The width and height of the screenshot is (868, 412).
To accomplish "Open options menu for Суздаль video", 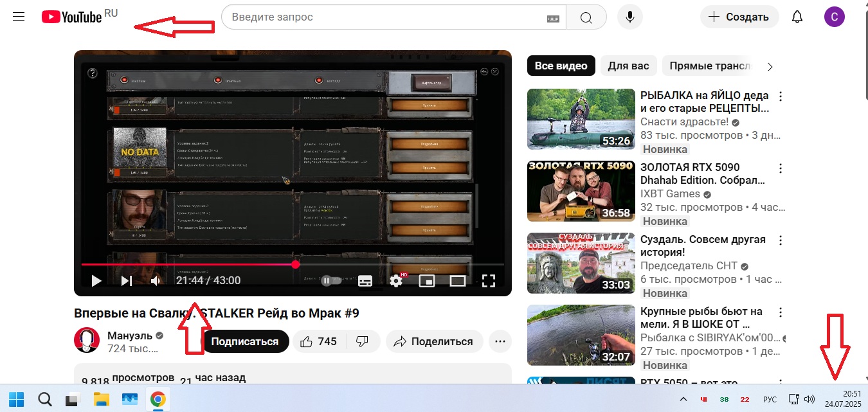I will [x=781, y=240].
